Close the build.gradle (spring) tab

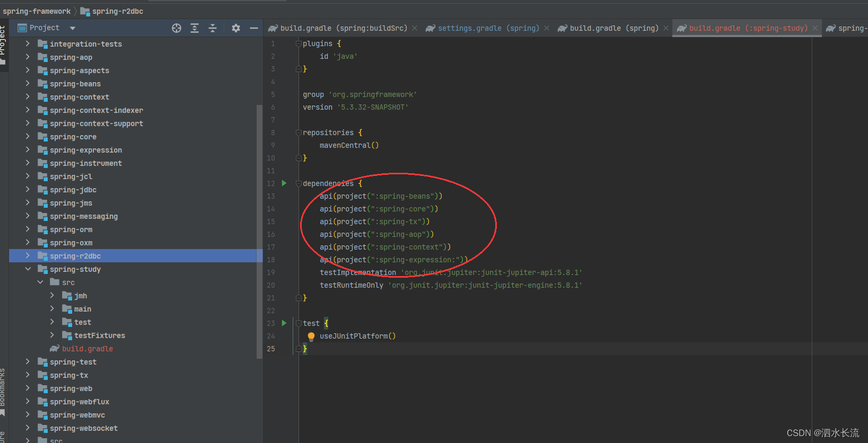[666, 28]
